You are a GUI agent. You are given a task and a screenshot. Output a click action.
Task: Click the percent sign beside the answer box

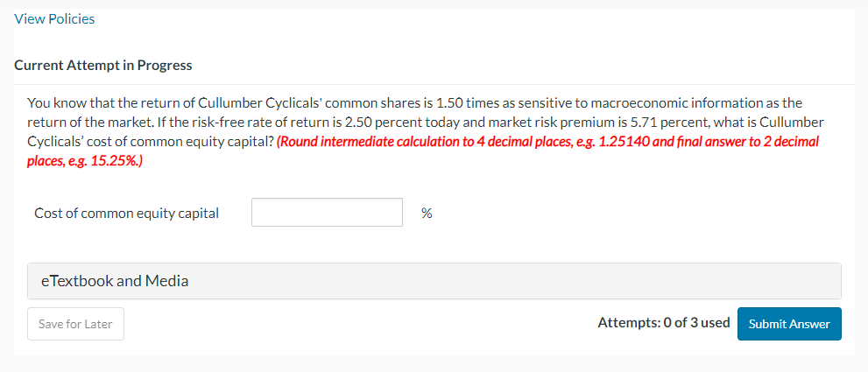pos(426,213)
